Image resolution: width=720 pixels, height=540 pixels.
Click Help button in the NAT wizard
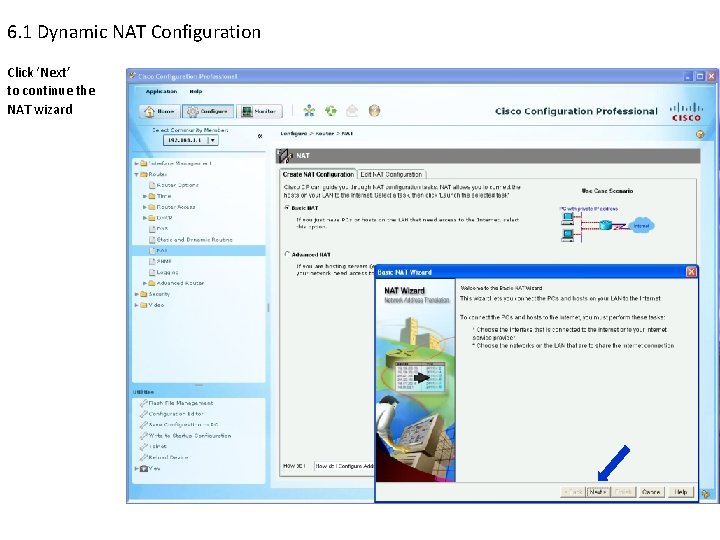pyautogui.click(x=681, y=492)
